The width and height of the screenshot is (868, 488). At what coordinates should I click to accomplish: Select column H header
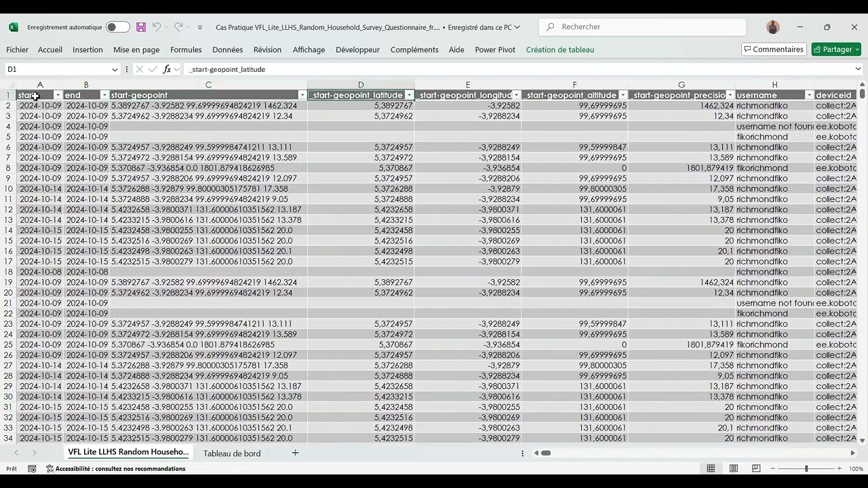coord(774,85)
